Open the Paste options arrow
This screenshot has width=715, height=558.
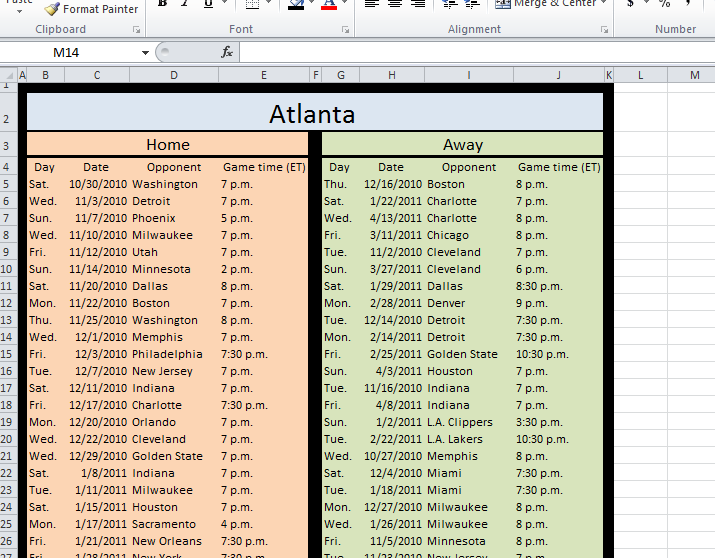tap(19, 11)
